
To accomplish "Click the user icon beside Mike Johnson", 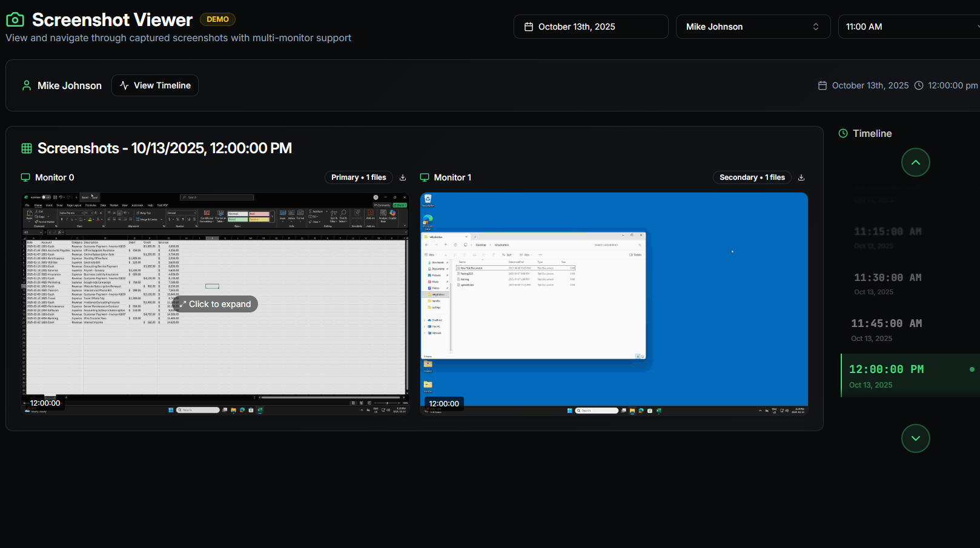I will click(26, 85).
